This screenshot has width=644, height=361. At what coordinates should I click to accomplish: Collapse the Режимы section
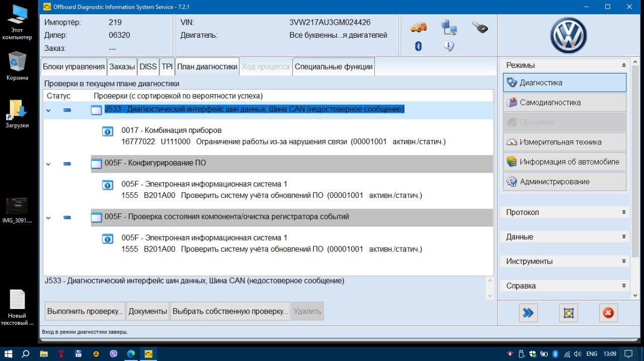click(x=624, y=65)
